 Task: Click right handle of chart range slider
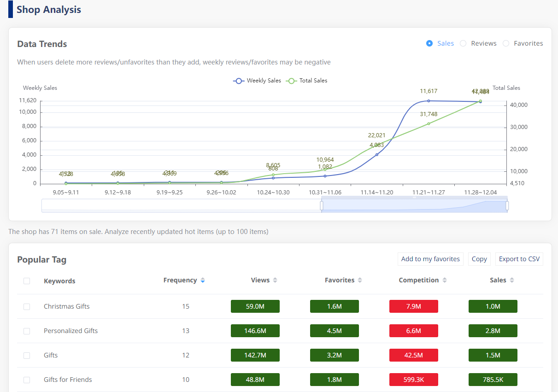(x=507, y=205)
